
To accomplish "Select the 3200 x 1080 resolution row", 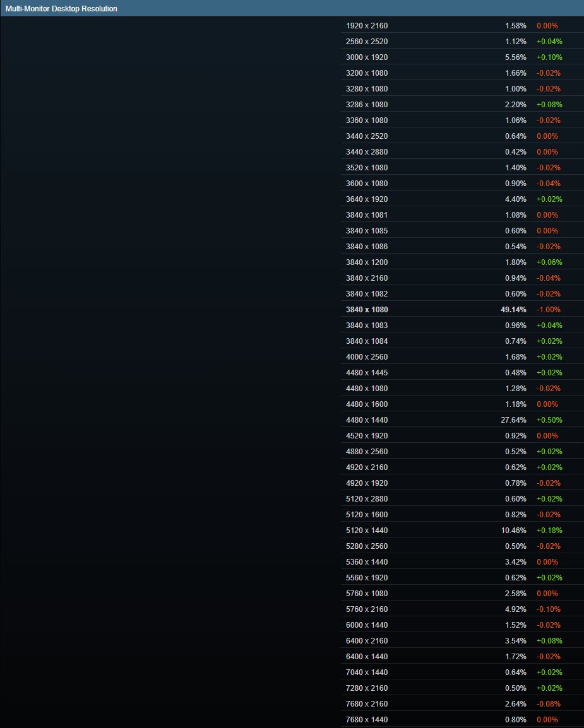I will click(462, 73).
